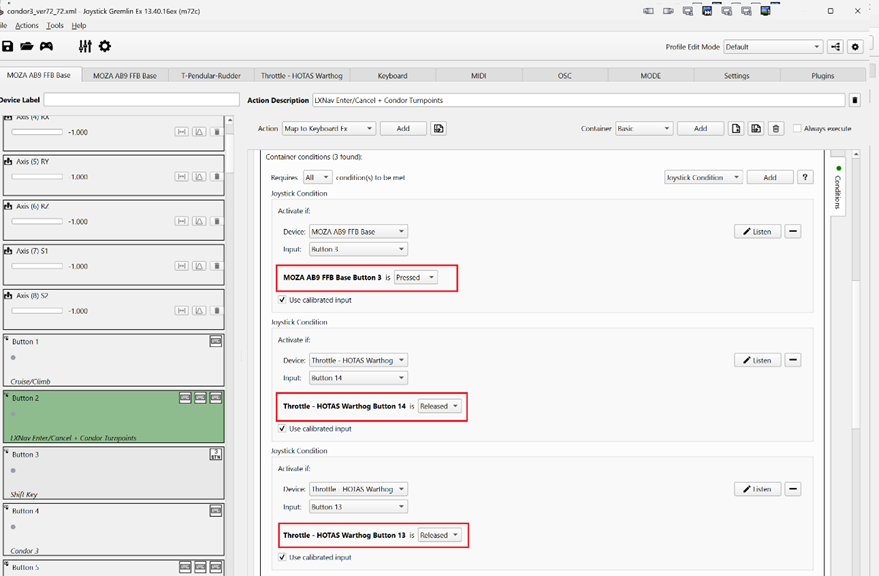Click the range icon on Axis (5) RY

[182, 177]
